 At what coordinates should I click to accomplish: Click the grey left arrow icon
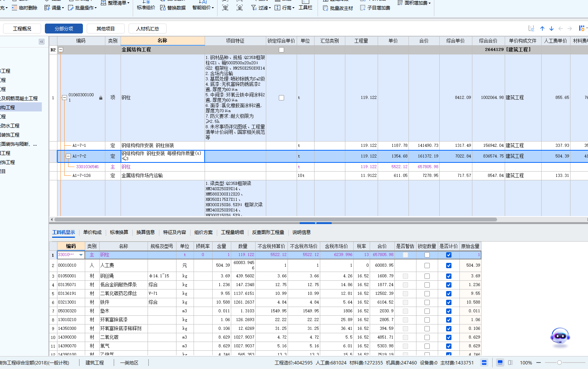(x=561, y=29)
